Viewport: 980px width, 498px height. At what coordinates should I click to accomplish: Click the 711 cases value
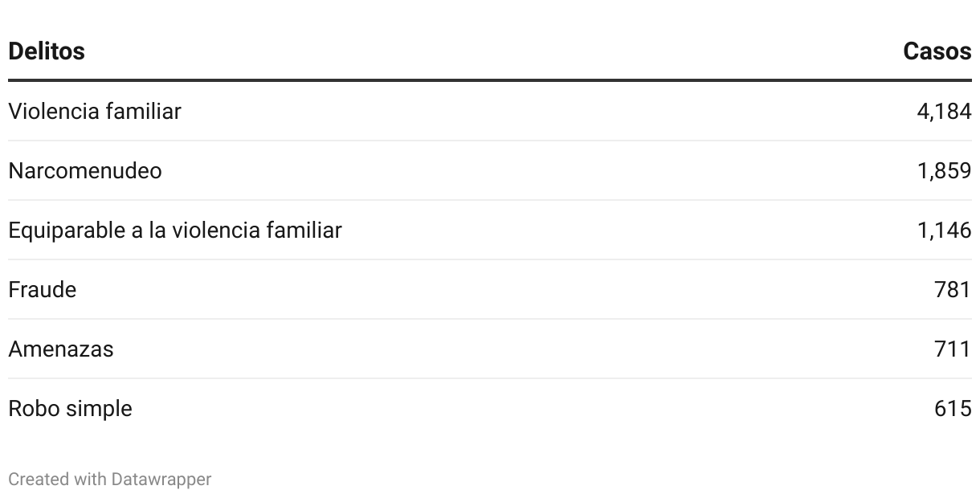coord(953,349)
